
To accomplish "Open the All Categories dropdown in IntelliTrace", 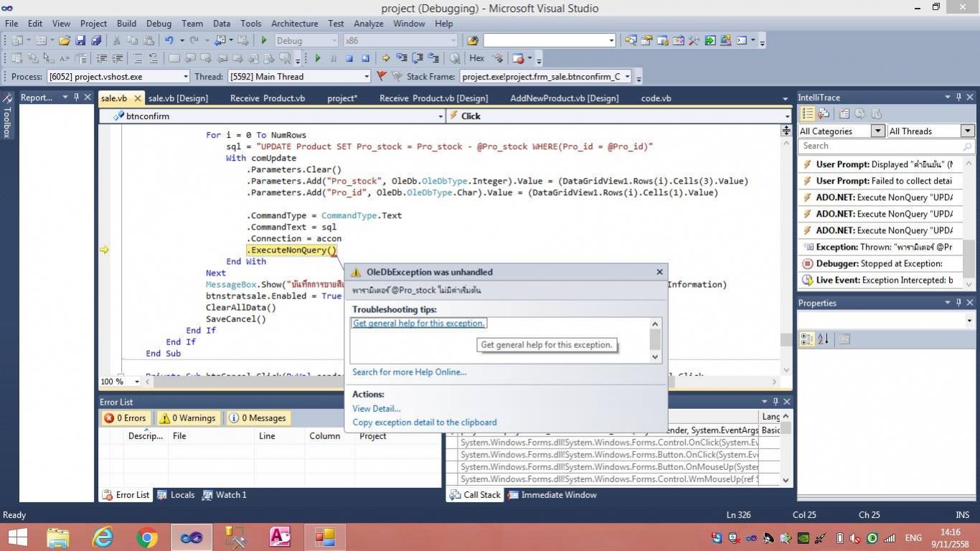I will 877,131.
